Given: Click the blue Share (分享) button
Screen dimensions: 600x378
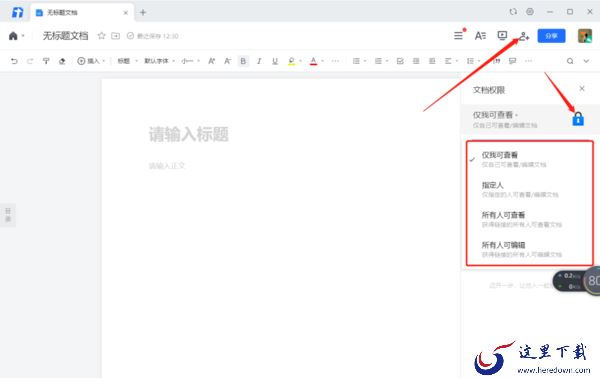Looking at the screenshot, I should [x=551, y=36].
